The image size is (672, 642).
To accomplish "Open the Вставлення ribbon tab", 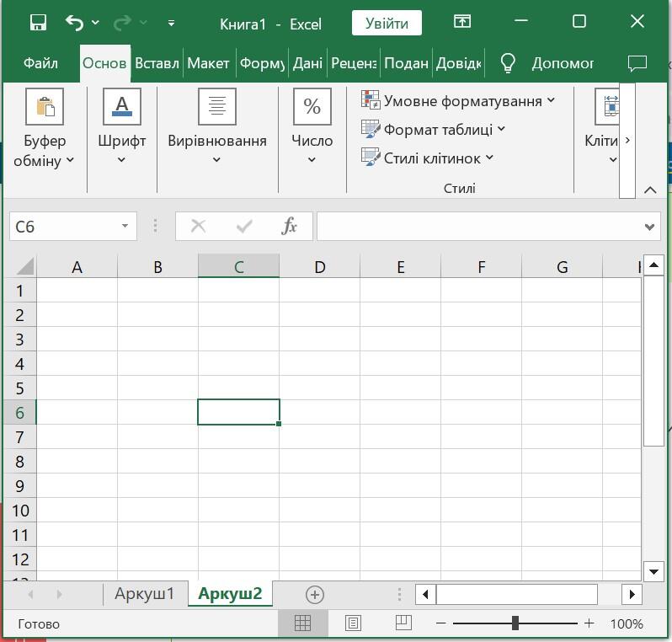I will pos(157,63).
